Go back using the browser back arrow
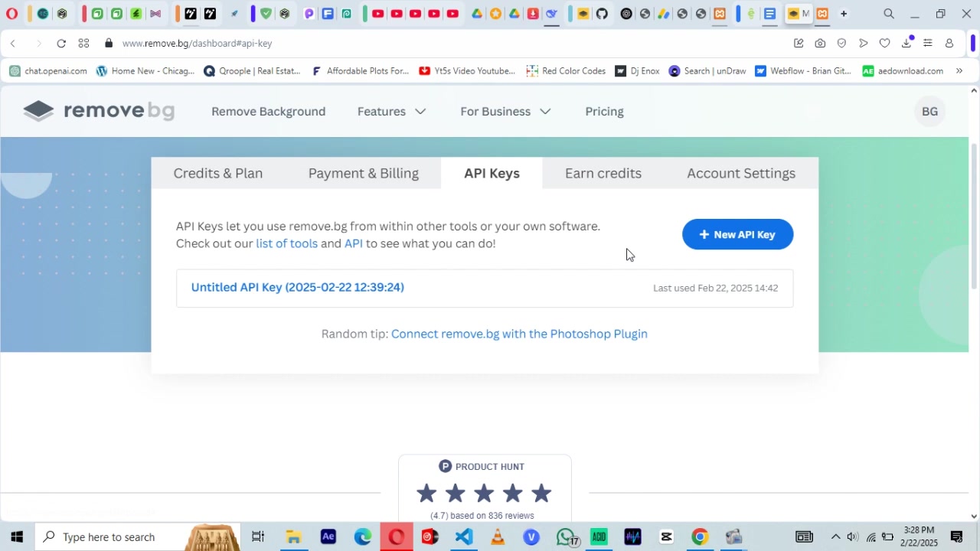The width and height of the screenshot is (980, 551). [x=13, y=44]
